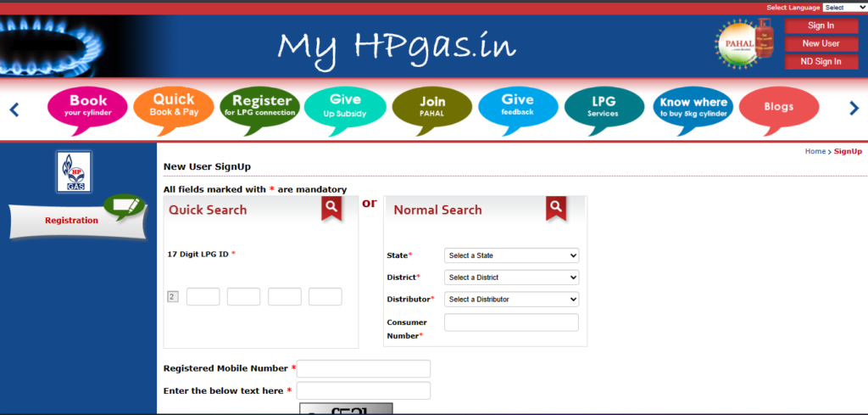The image size is (868, 415).
Task: Click the right carousel arrow
Action: point(854,109)
